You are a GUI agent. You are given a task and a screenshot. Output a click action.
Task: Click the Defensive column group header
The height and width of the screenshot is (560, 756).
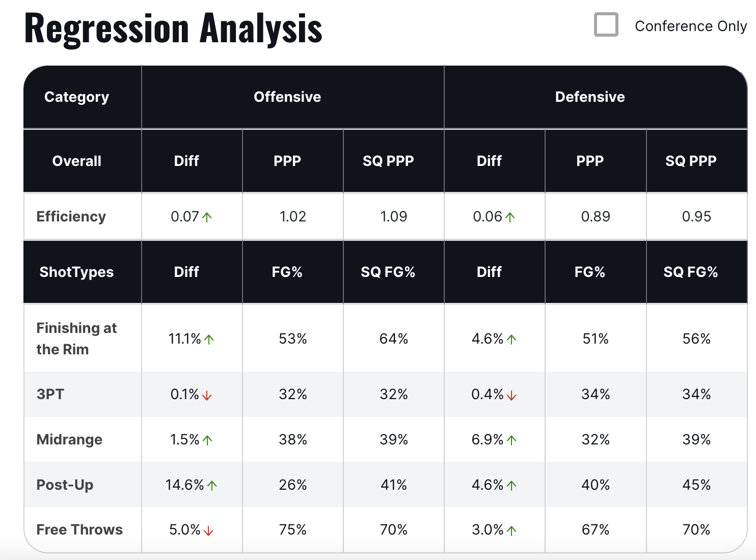[x=590, y=97]
